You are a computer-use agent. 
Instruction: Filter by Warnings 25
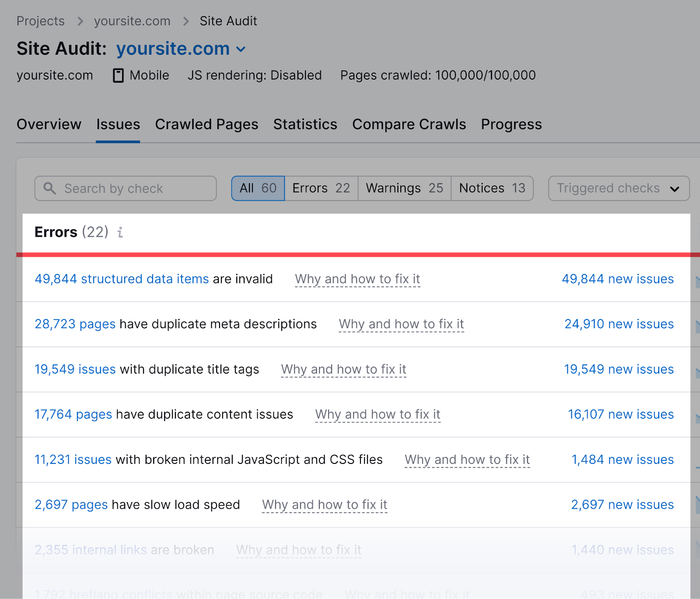pos(404,189)
